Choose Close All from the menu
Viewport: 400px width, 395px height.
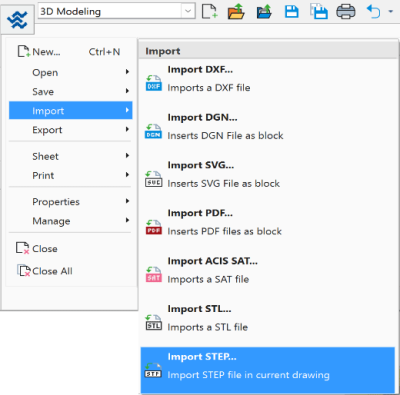pyautogui.click(x=70, y=271)
